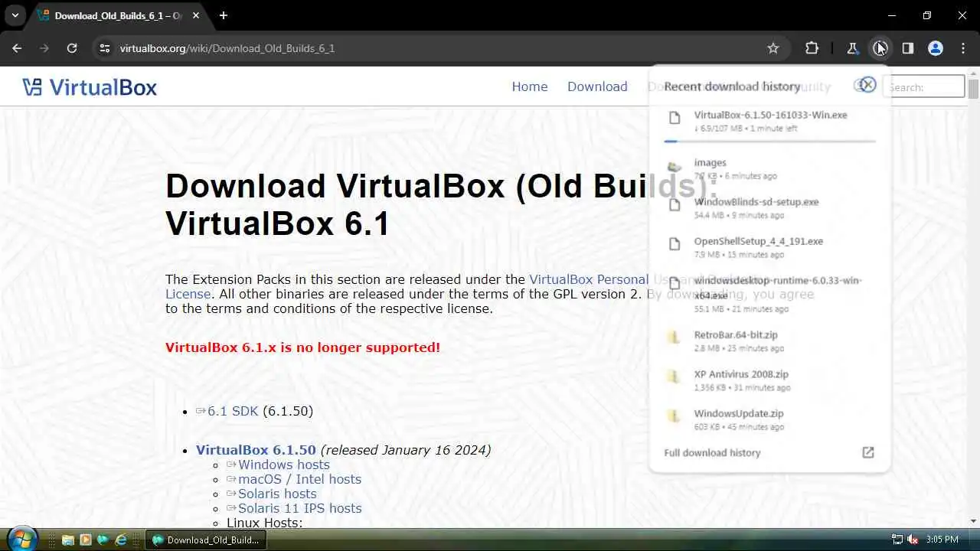The image size is (980, 551).
Task: Click the VirtualBox logo
Action: pos(90,86)
